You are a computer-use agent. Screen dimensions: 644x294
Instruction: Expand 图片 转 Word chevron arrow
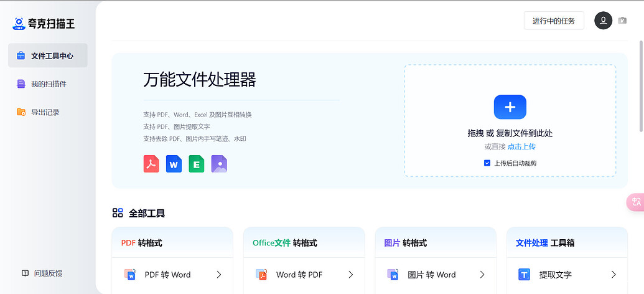[482, 275]
